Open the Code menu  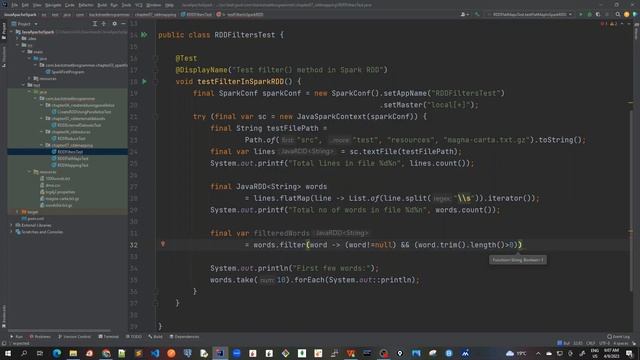coord(70,5)
